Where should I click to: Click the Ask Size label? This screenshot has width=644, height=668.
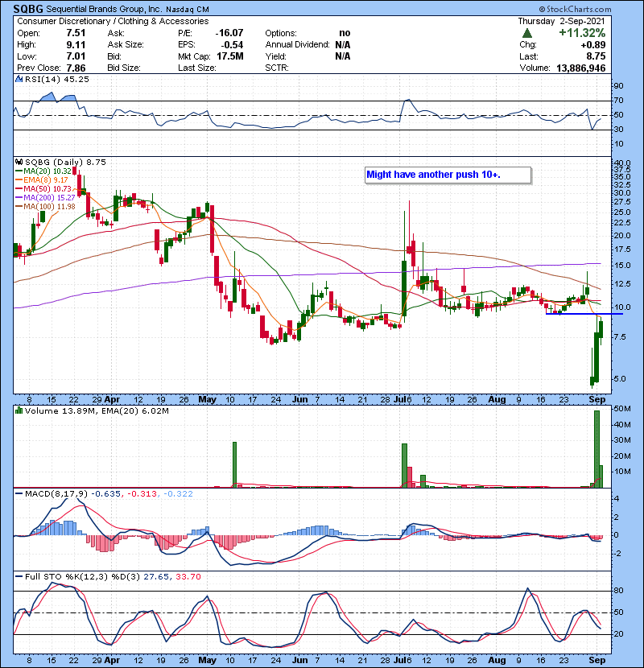point(126,45)
